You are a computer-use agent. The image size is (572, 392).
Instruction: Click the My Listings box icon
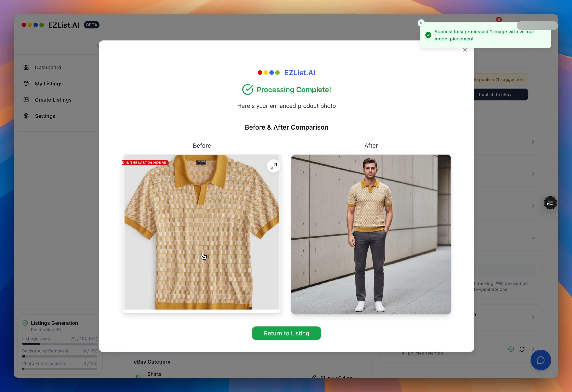(26, 83)
